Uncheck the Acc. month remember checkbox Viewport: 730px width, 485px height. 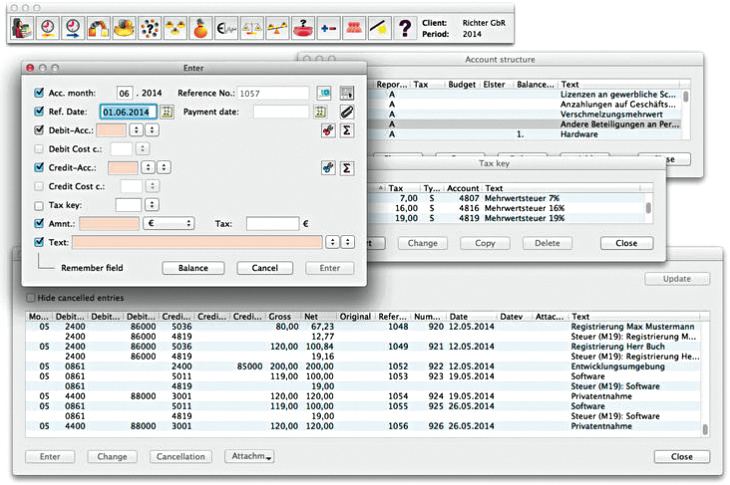38,93
